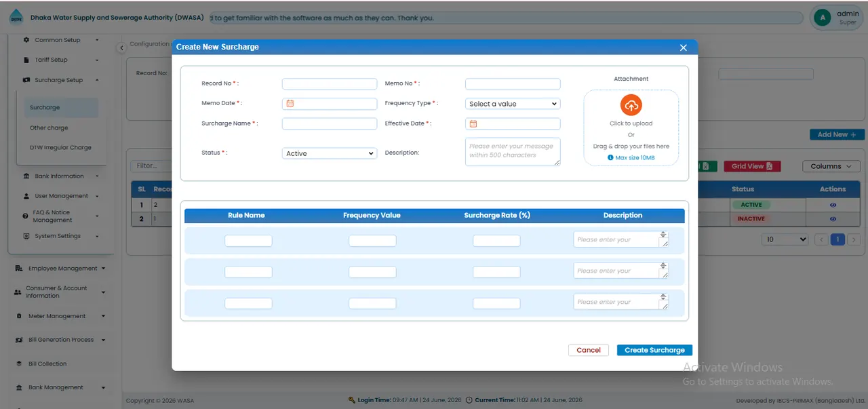868x409 pixels.
Task: Click the eye icon in the ACTIVE row
Action: pos(833,205)
